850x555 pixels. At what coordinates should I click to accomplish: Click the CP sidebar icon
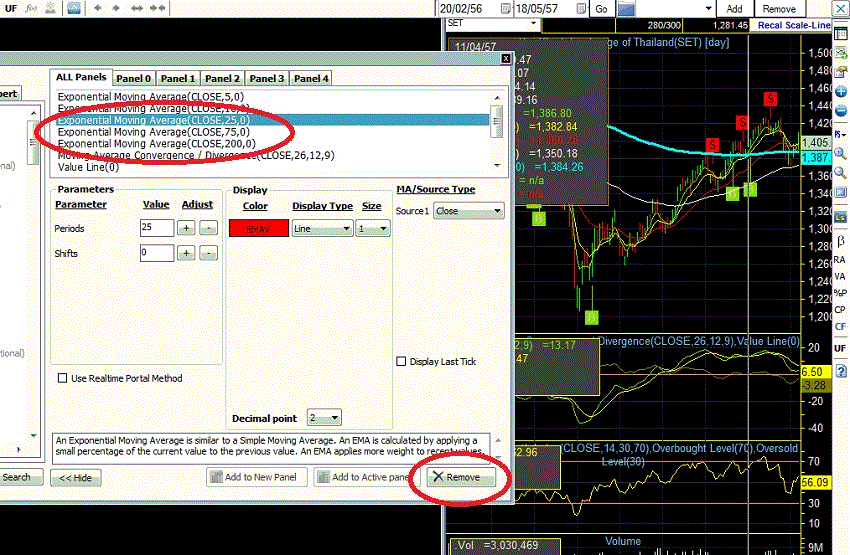pyautogui.click(x=840, y=309)
